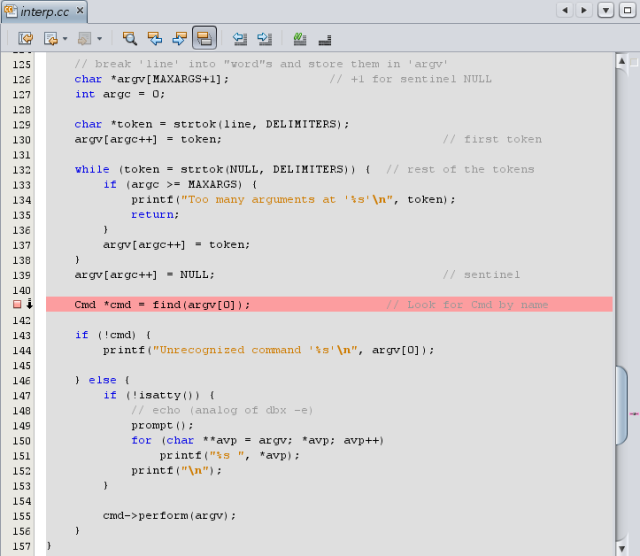Image resolution: width=640 pixels, height=556 pixels.
Task: Click 'strtok(line, DELIMITERS)' call
Action: (x=261, y=124)
